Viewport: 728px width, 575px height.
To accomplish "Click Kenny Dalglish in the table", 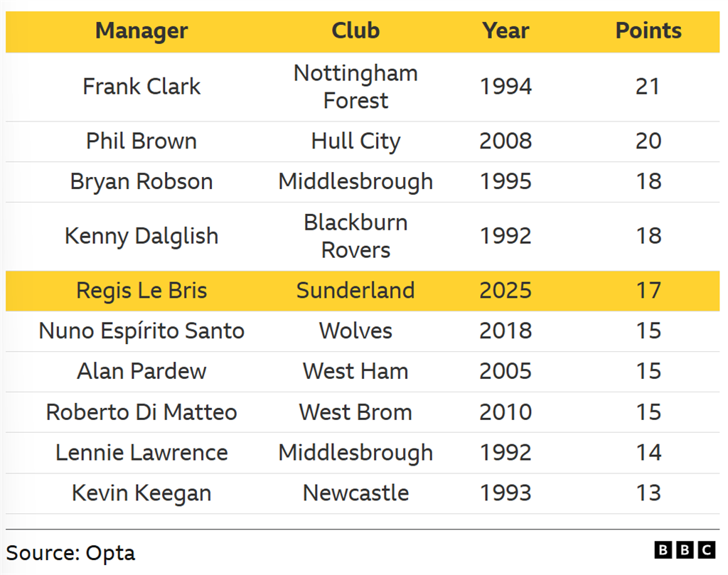I will pos(141,236).
